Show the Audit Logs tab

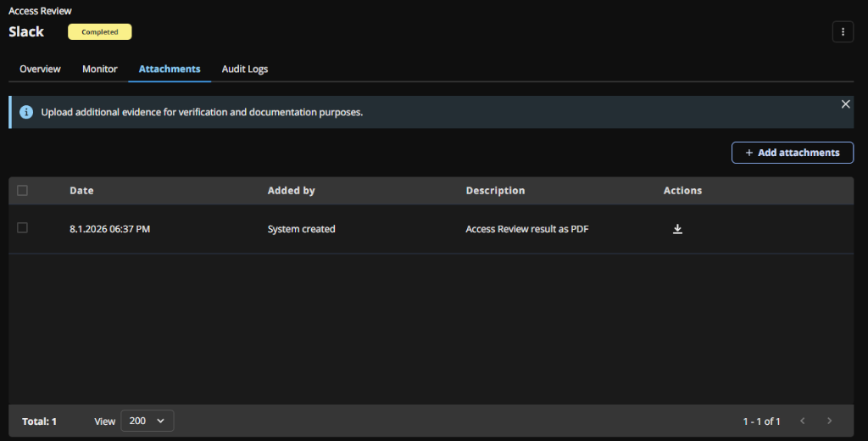[x=245, y=69]
